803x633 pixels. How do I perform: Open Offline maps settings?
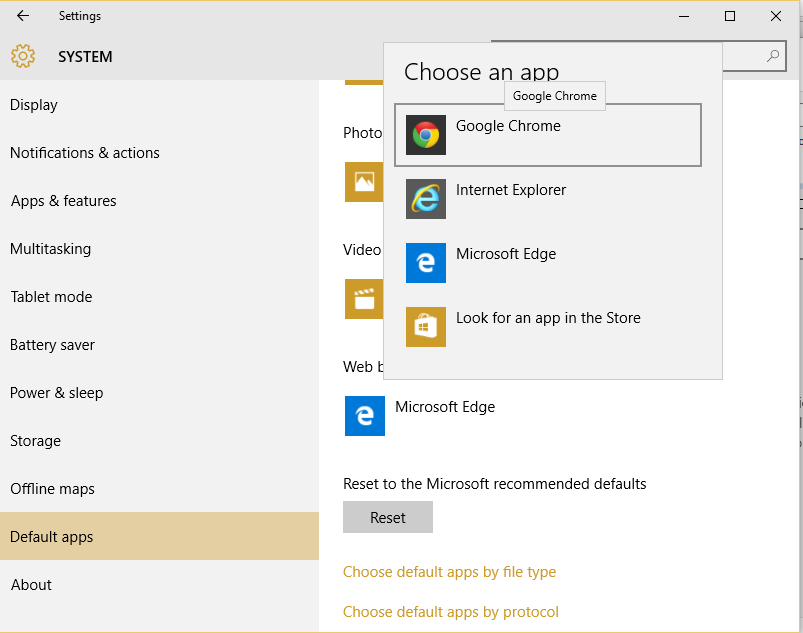159,489
